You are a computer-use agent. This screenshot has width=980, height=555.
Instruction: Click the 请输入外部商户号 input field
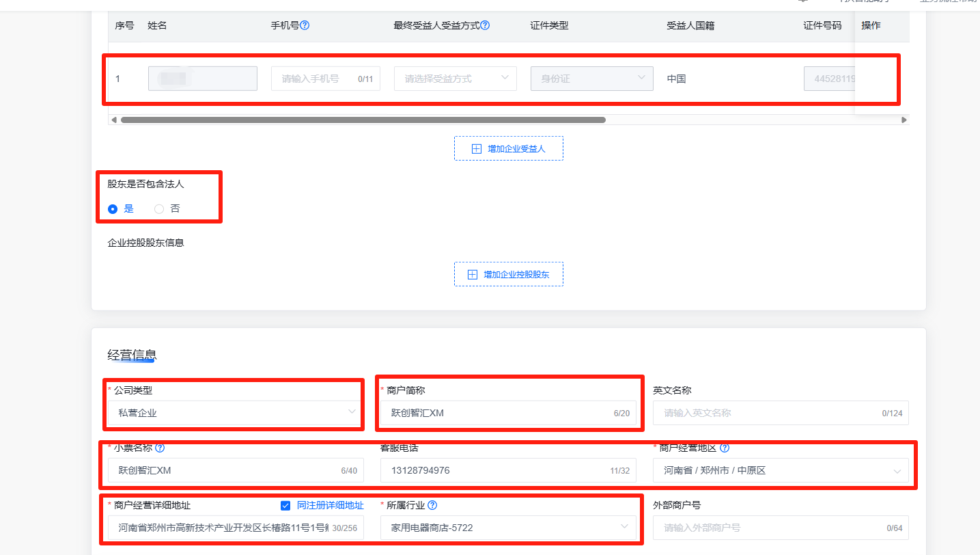[781, 528]
